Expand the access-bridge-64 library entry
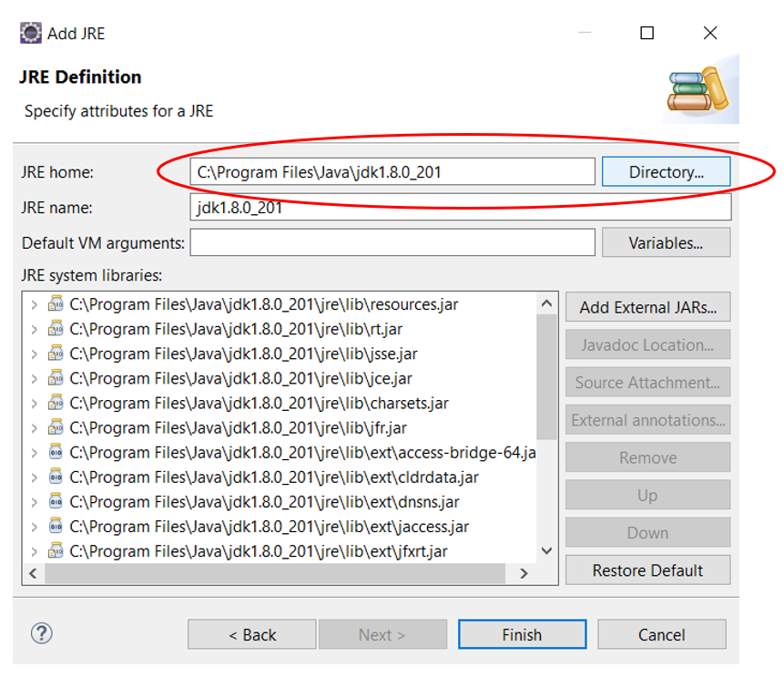The width and height of the screenshot is (784, 677). (x=34, y=452)
